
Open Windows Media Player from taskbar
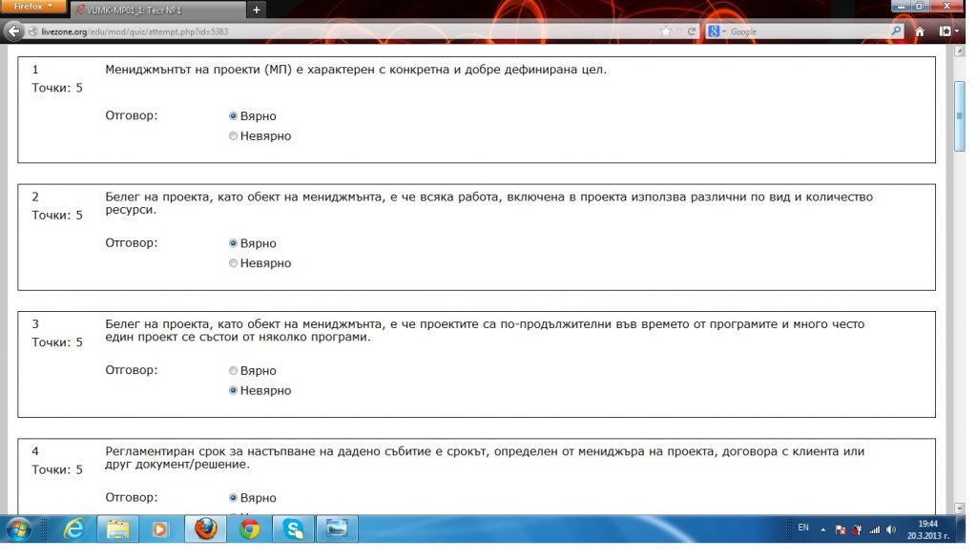(160, 529)
